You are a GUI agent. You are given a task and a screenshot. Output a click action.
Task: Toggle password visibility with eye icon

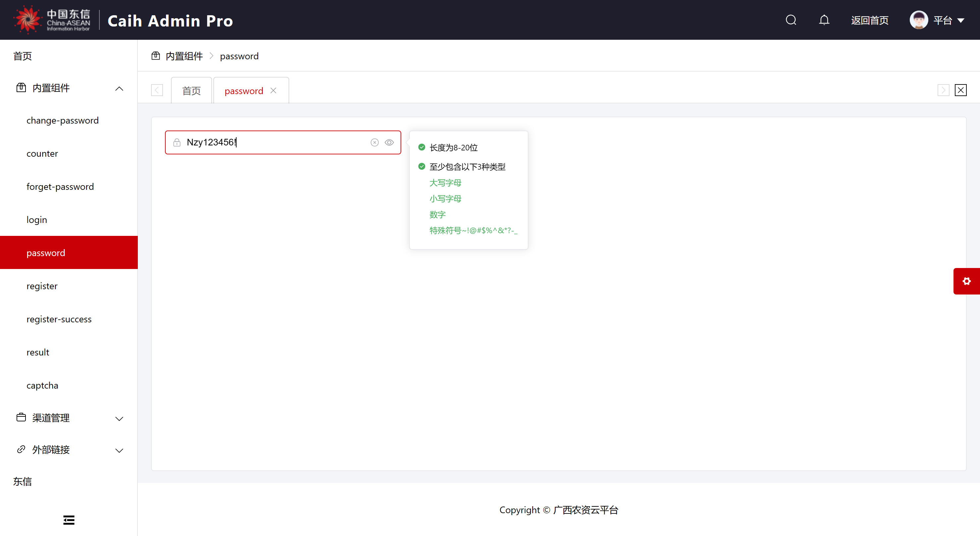click(x=389, y=142)
